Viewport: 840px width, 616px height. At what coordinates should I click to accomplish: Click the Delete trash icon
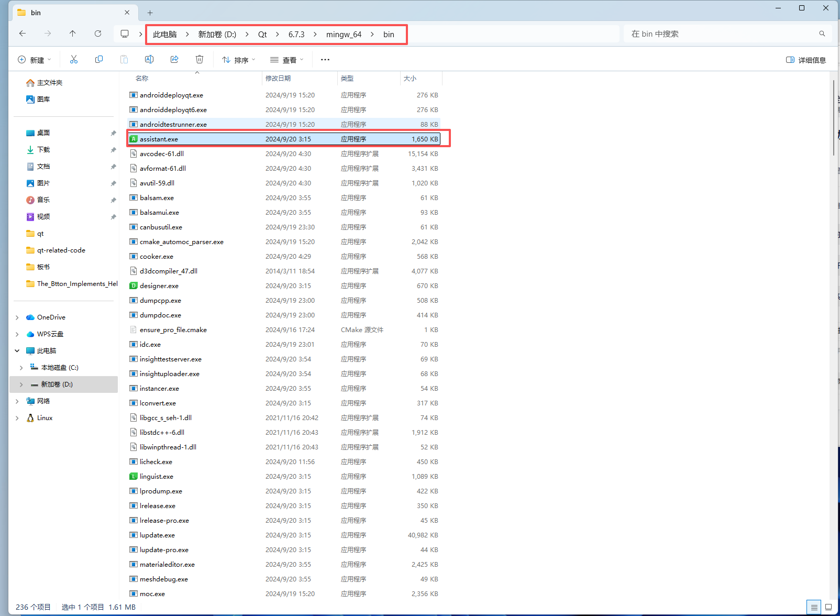click(x=200, y=60)
